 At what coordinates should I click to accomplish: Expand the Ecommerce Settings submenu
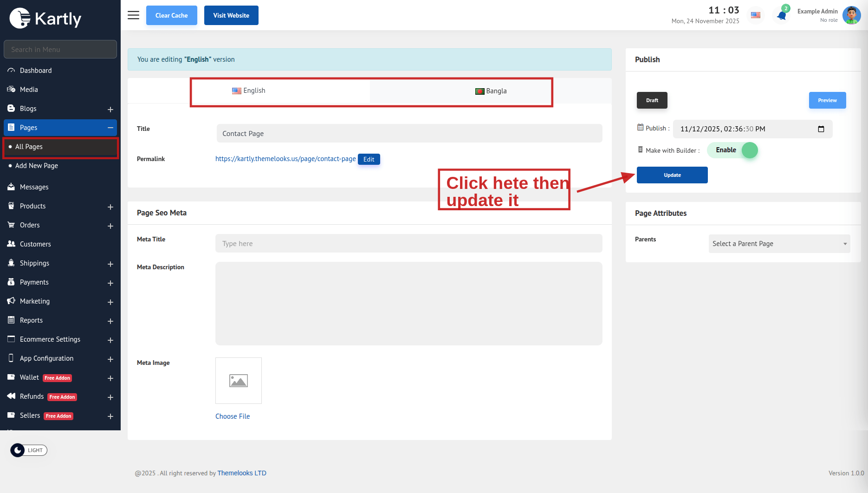point(110,340)
